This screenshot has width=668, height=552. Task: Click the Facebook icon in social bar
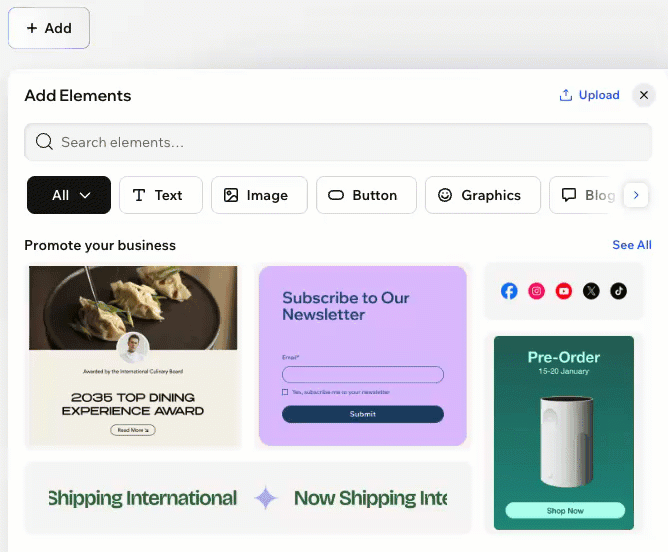509,291
